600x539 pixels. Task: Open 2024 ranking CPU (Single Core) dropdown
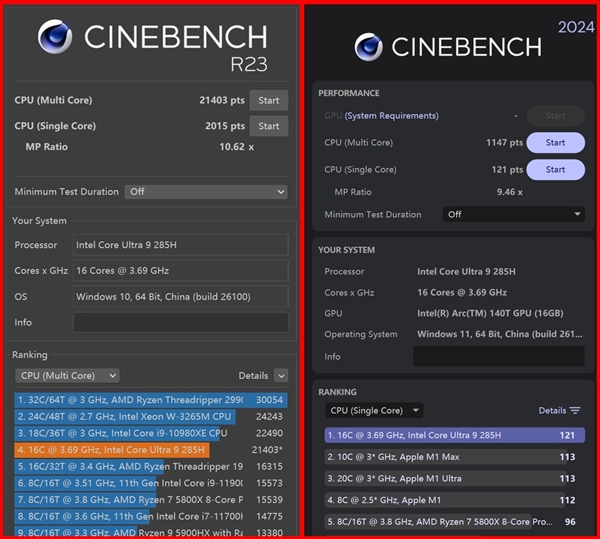click(x=374, y=410)
